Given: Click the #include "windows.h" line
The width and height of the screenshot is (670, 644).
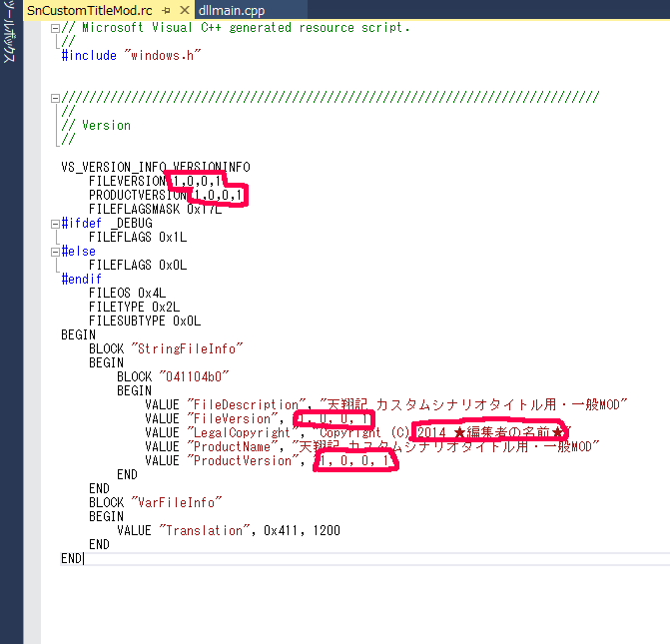Looking at the screenshot, I should coord(132,56).
